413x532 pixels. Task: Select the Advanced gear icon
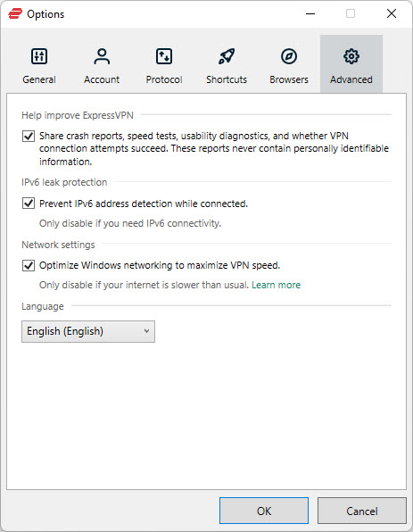[351, 56]
